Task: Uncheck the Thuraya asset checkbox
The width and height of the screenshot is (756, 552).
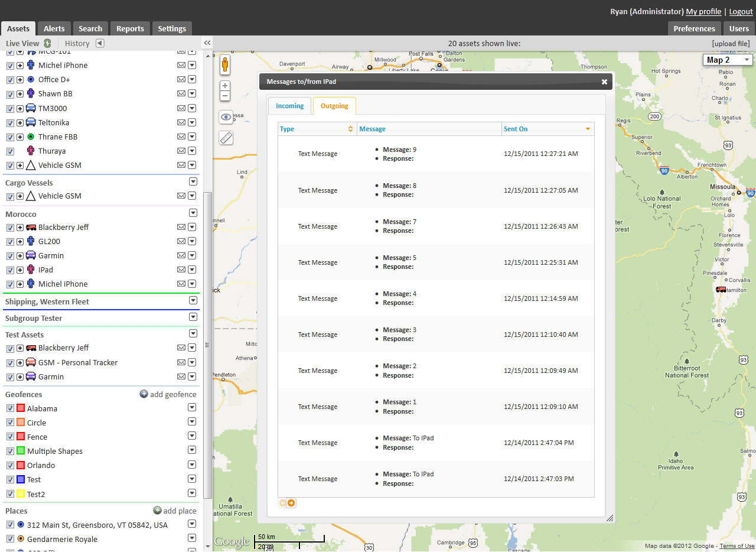Action: pos(10,151)
